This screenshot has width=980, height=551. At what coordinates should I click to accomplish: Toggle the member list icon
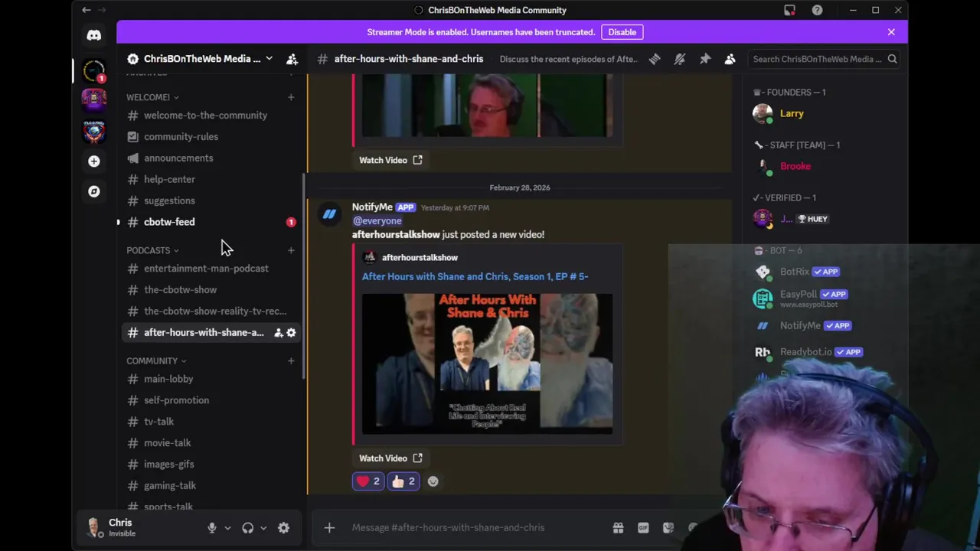point(730,59)
